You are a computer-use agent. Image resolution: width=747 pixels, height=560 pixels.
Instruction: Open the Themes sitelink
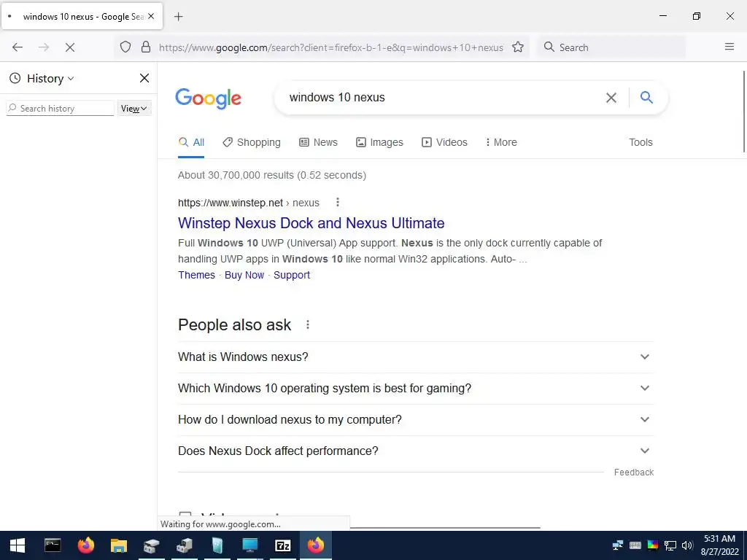point(197,275)
